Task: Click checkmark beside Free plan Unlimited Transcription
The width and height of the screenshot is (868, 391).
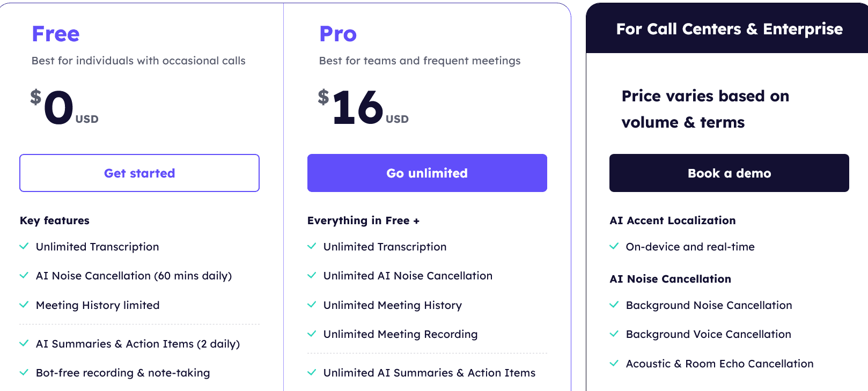Action: [x=24, y=246]
